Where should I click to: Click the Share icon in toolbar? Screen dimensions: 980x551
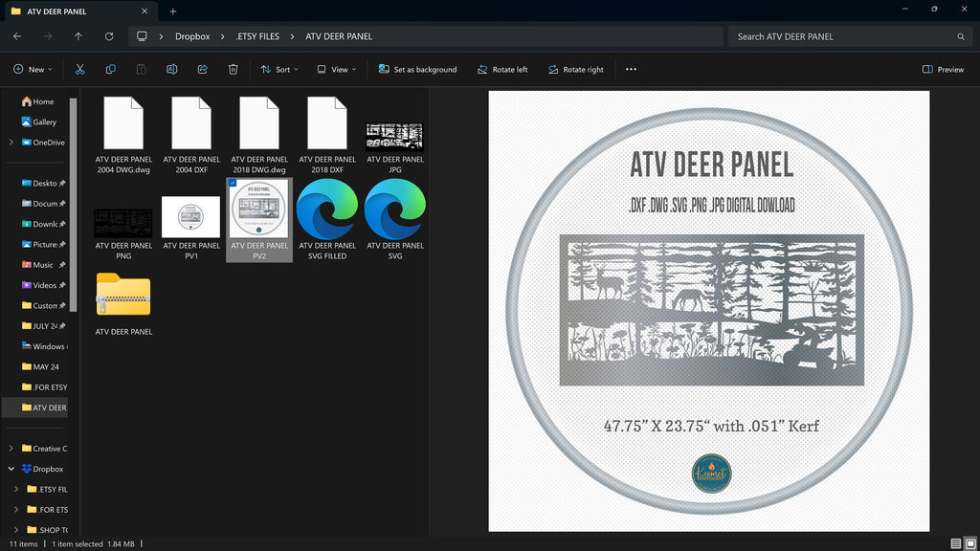(203, 69)
